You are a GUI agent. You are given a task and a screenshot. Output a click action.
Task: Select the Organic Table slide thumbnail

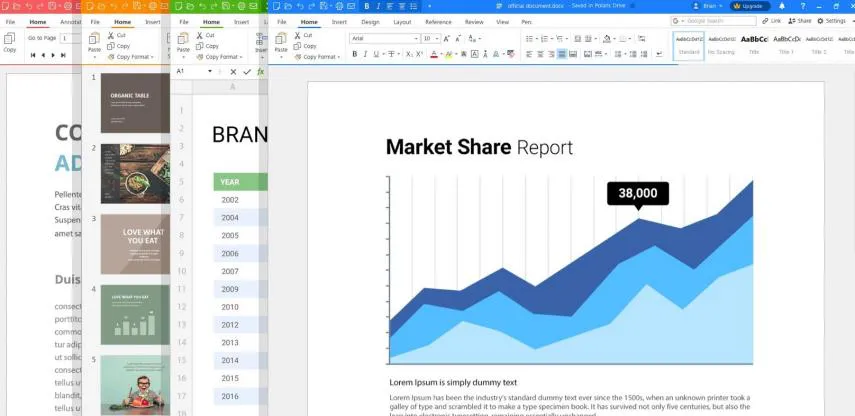click(134, 103)
